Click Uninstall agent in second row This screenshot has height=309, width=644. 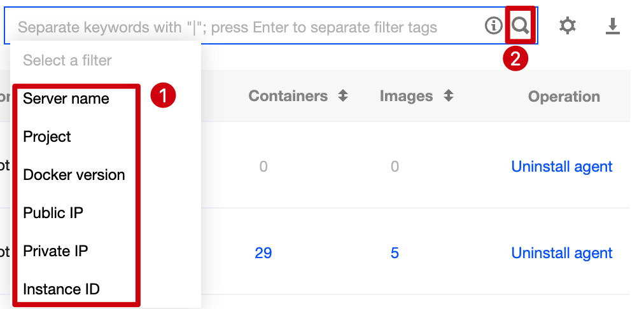point(562,253)
